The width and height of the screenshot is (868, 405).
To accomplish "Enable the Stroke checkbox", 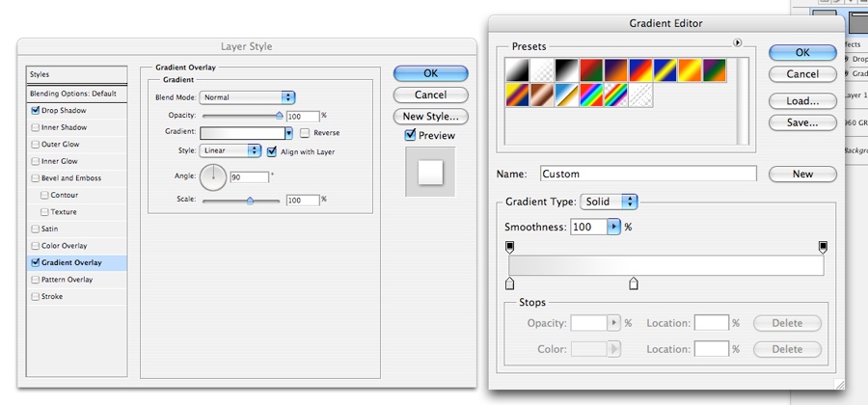I will pyautogui.click(x=36, y=297).
